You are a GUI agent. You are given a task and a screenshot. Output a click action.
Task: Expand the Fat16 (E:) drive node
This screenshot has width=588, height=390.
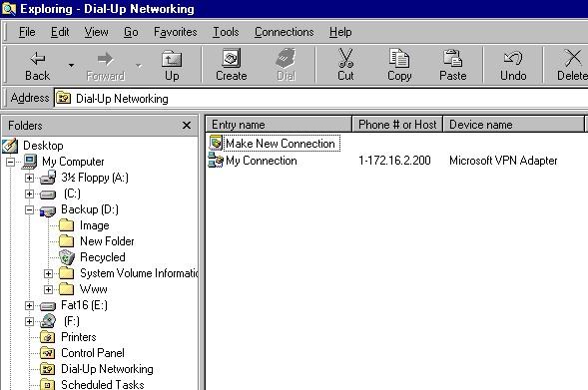(30, 305)
